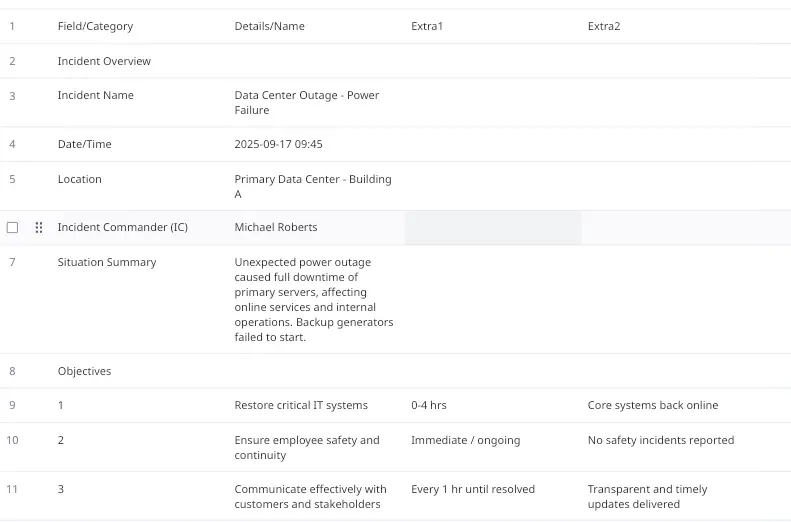Select the Michael Roberts cell

click(276, 228)
